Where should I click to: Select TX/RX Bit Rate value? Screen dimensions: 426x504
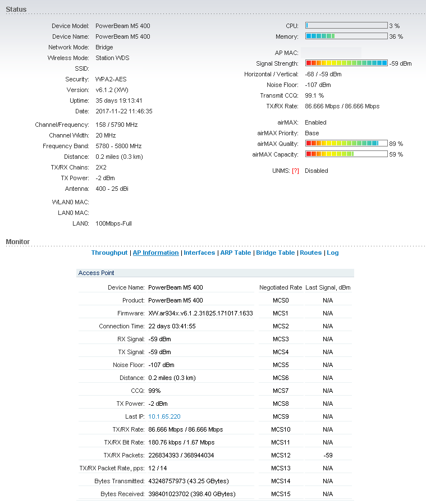(181, 442)
